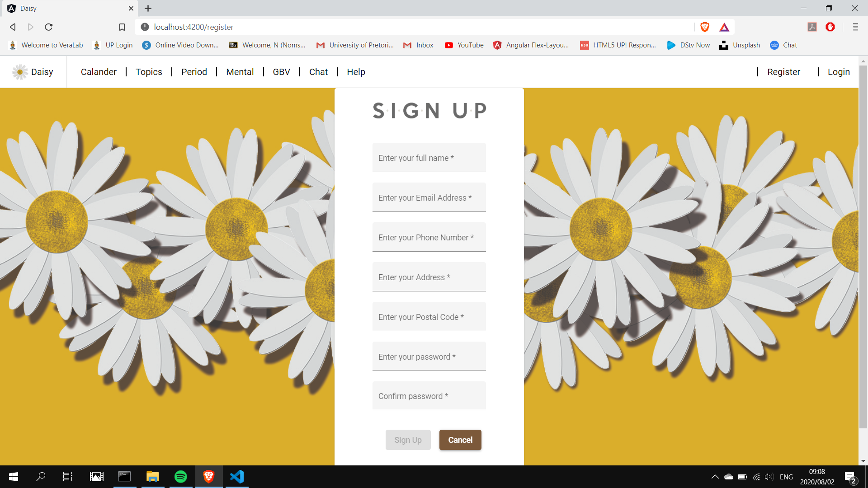868x488 pixels.
Task: Click the Daisy flower logo
Action: point(20,72)
